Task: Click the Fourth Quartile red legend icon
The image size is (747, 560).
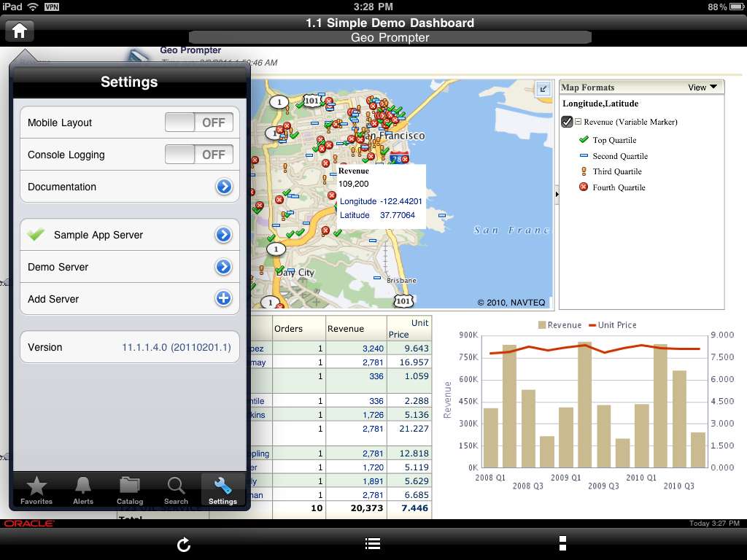Action: [584, 187]
